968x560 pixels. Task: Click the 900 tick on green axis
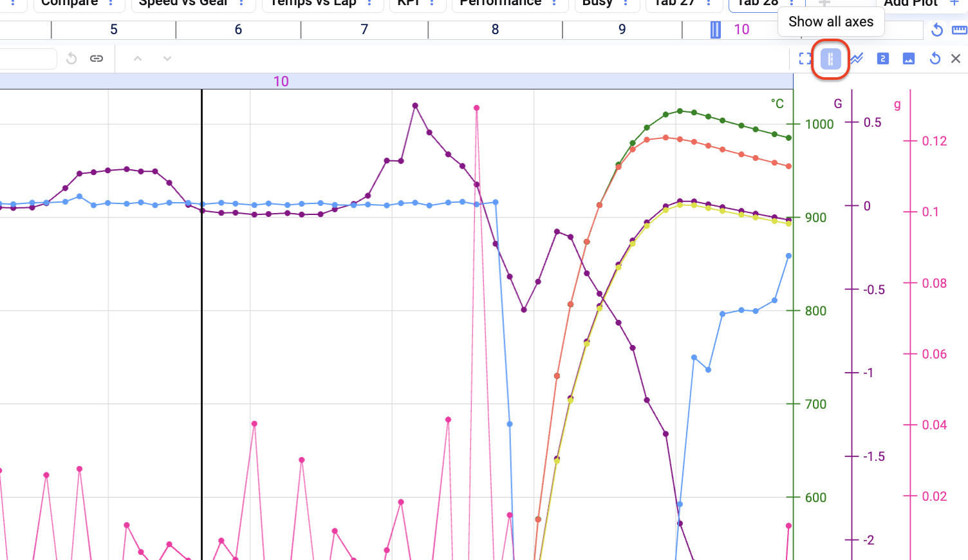[815, 218]
